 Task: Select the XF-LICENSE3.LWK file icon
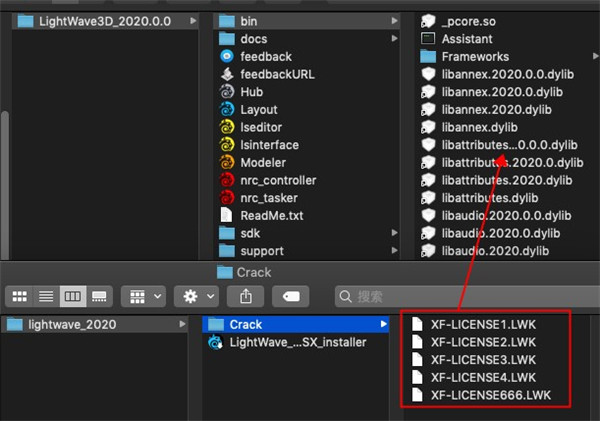[x=417, y=359]
